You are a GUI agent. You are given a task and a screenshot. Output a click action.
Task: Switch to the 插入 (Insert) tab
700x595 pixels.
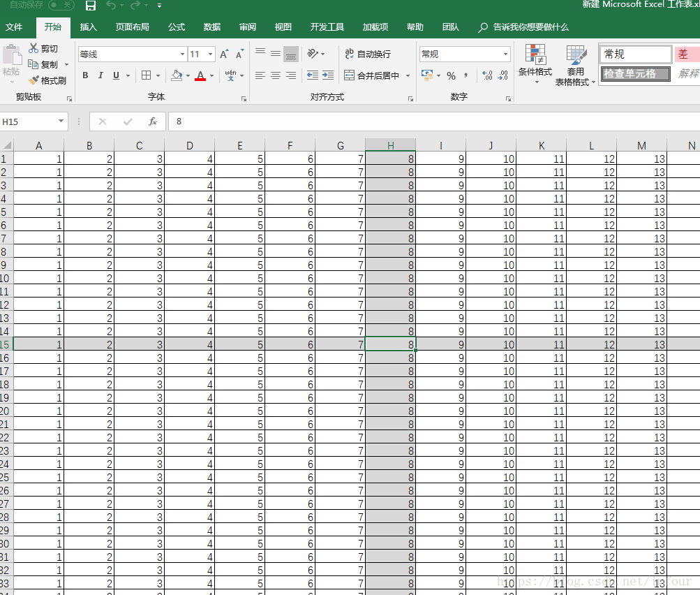point(89,27)
